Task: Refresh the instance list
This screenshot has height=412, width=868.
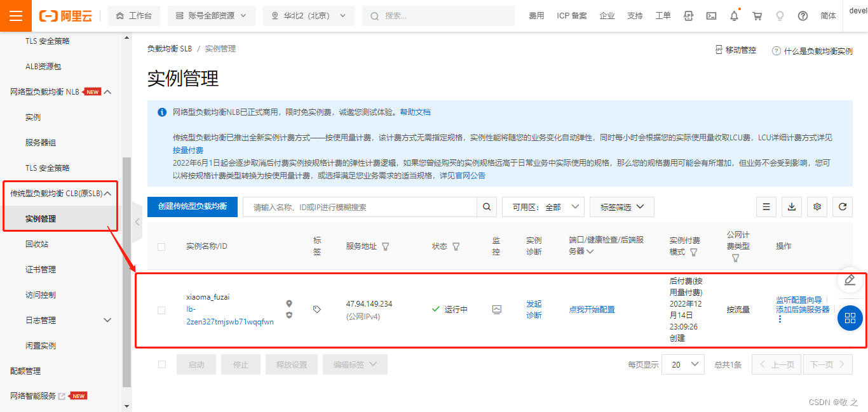Action: click(x=843, y=207)
